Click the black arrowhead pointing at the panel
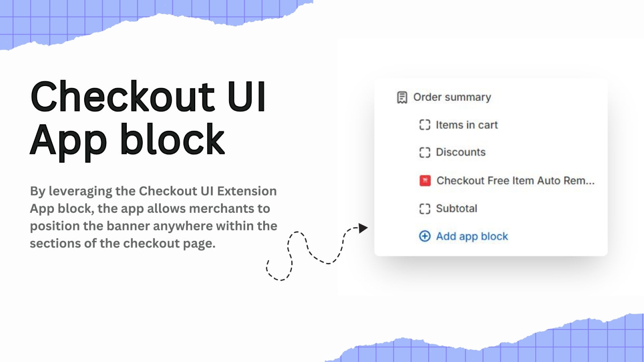Image resolution: width=644 pixels, height=362 pixels. click(363, 228)
